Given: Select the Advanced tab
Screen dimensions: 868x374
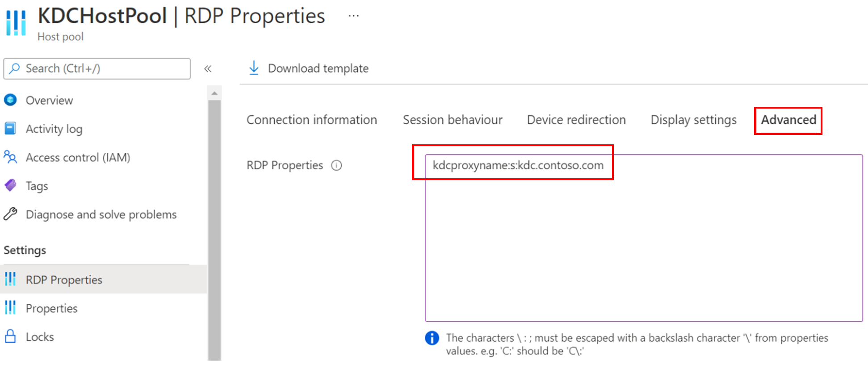Looking at the screenshot, I should point(788,120).
